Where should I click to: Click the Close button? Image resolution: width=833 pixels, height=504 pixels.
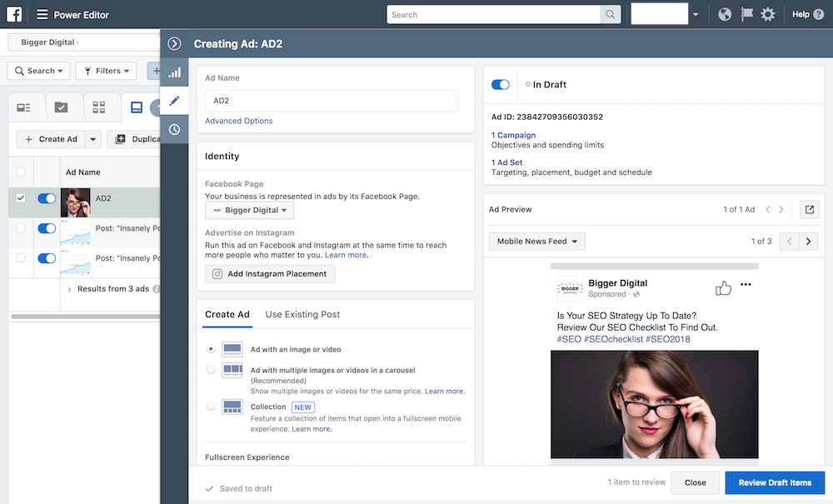tap(695, 482)
